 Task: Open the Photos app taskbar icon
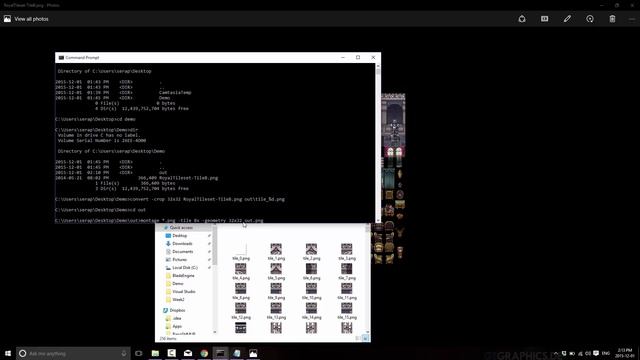253,353
